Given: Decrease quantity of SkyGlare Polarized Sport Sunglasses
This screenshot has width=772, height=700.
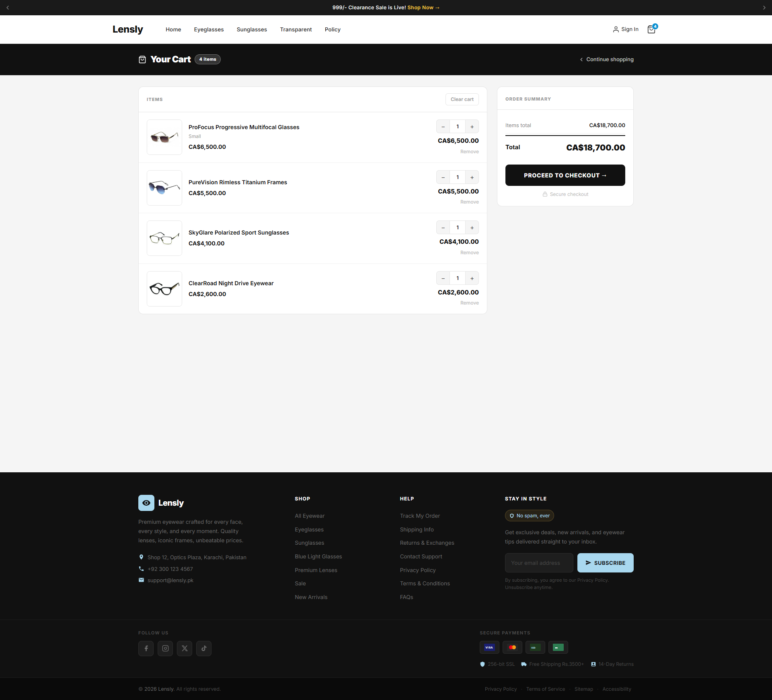Looking at the screenshot, I should (x=443, y=227).
